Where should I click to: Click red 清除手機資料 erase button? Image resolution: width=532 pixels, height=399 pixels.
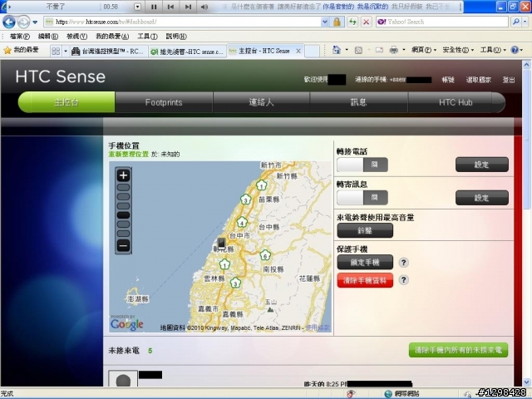coord(365,280)
